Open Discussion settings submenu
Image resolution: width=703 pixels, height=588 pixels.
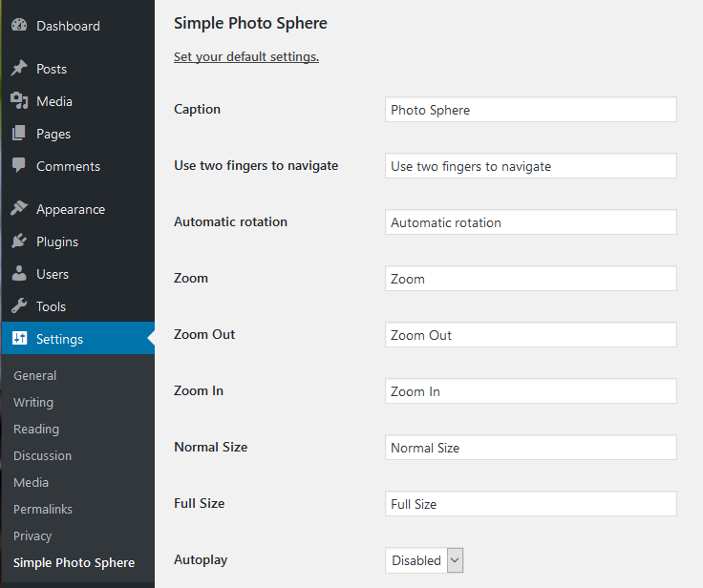pos(42,455)
